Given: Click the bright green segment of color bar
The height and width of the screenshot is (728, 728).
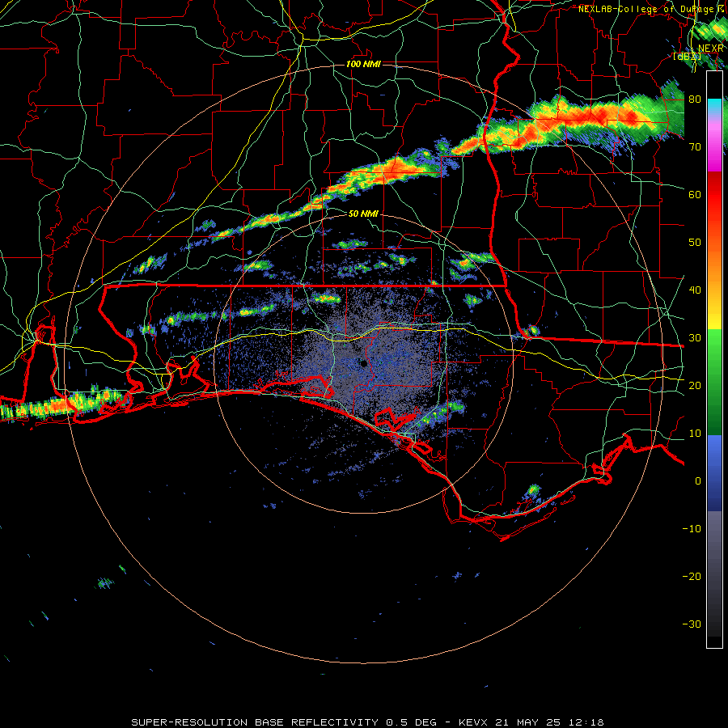Looking at the screenshot, I should point(714,350).
